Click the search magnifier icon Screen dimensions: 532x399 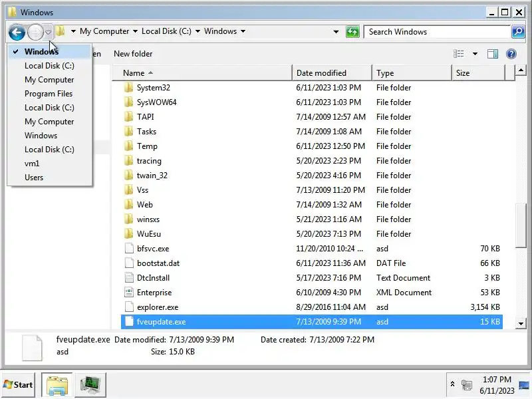tap(518, 32)
